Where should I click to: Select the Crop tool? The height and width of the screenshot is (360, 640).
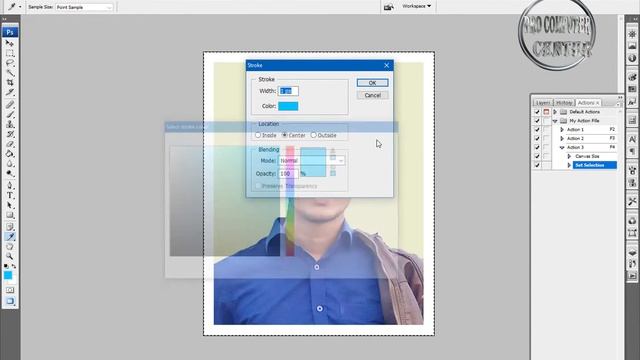point(10,83)
